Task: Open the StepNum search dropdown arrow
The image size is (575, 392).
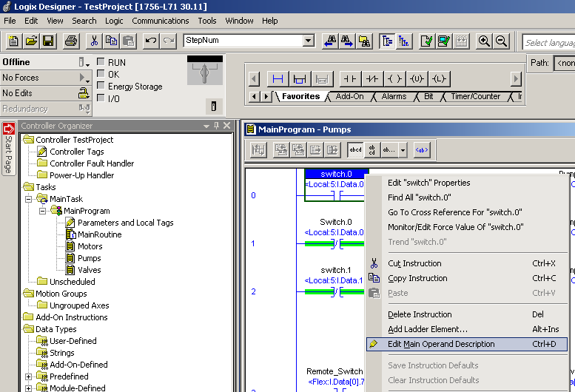Action: click(x=309, y=40)
